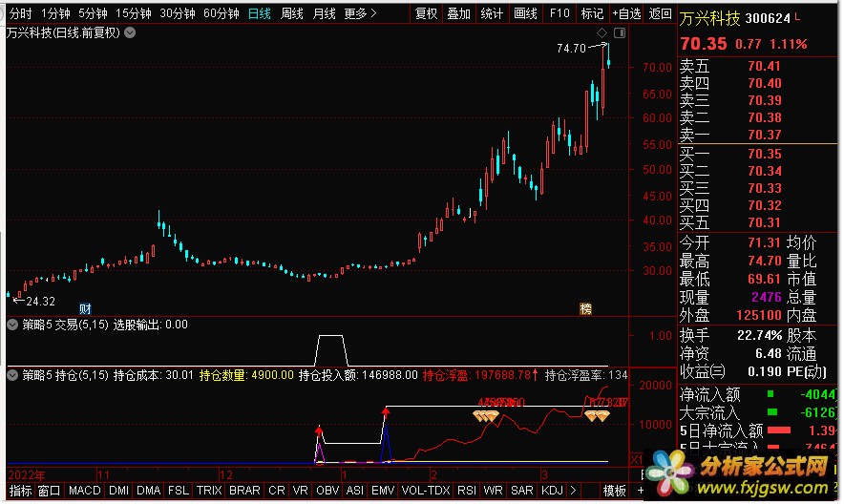This screenshot has width=844, height=504.
Task: Click the 买五 price 70.31
Action: tap(765, 223)
